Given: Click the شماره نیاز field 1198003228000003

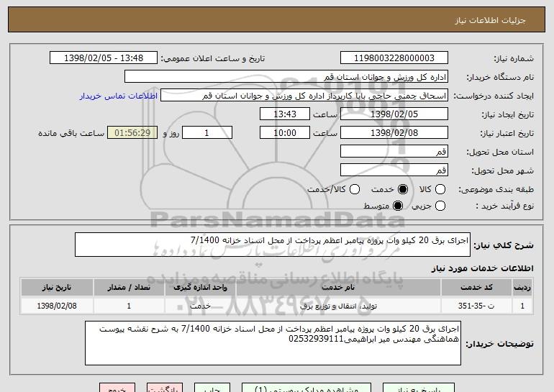Looking at the screenshot, I should [394, 58].
